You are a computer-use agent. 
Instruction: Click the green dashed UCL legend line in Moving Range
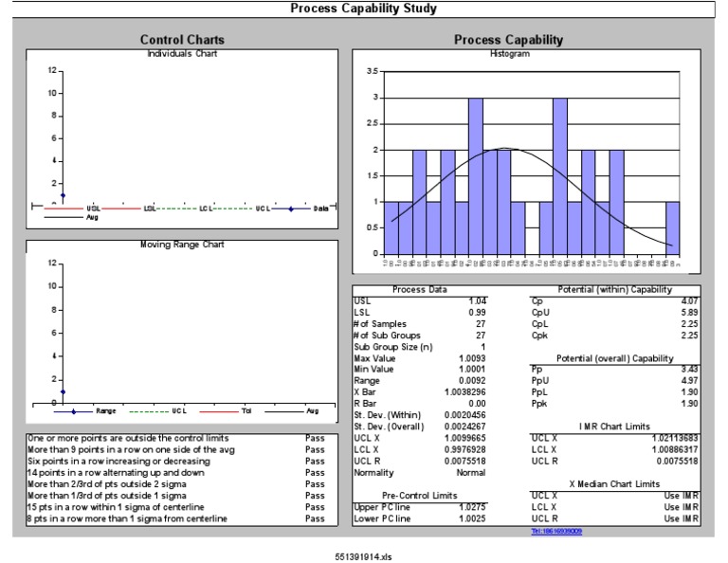click(150, 411)
